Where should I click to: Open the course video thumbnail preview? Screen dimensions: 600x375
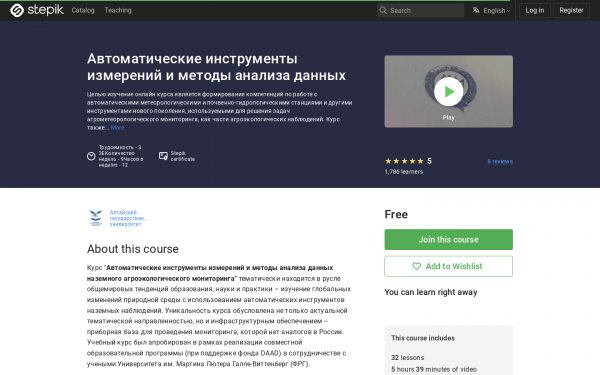click(448, 91)
